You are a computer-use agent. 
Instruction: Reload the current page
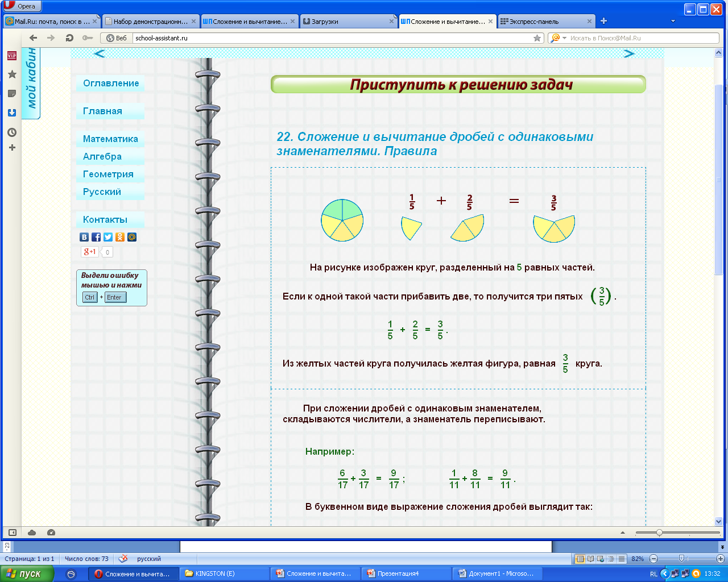(69, 38)
